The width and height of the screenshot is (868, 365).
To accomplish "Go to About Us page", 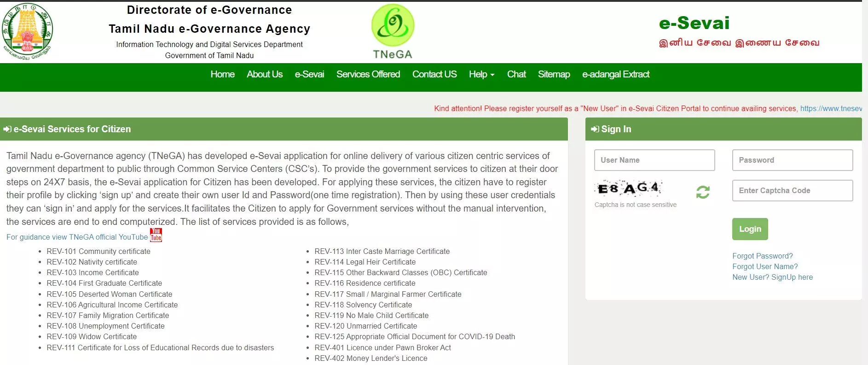I will [265, 74].
